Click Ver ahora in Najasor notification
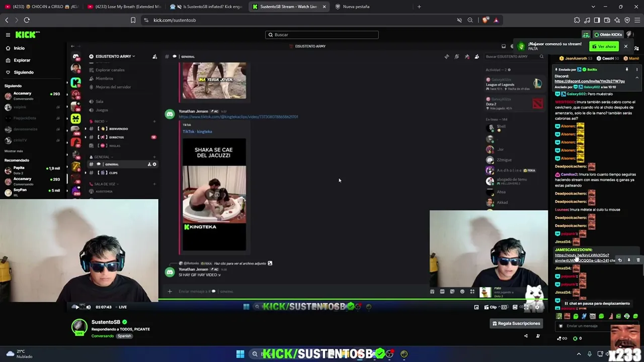The image size is (644, 362). pyautogui.click(x=604, y=47)
